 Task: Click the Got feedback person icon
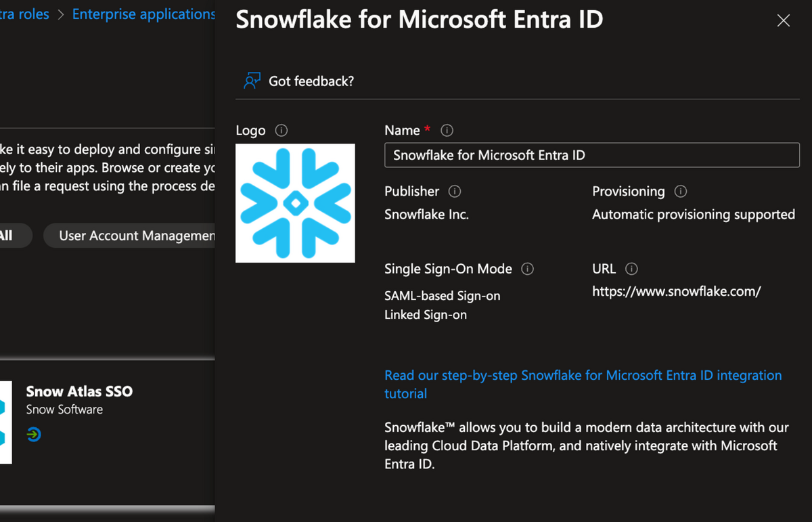252,81
